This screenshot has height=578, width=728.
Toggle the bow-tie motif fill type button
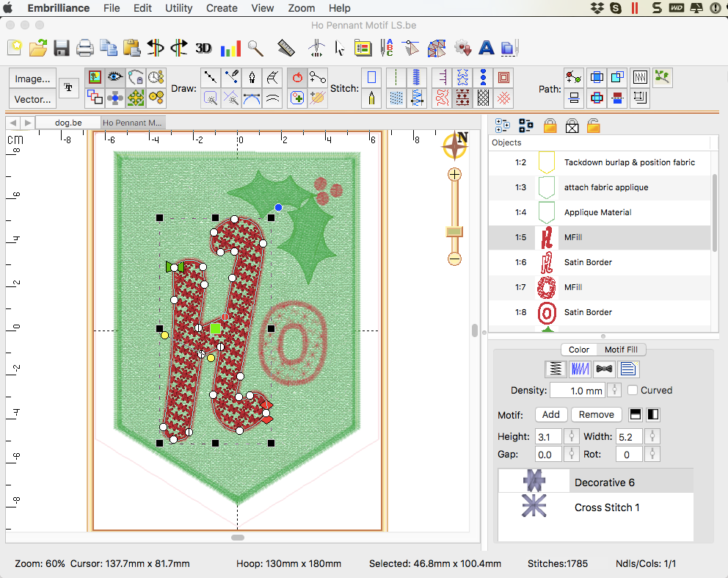coord(605,369)
